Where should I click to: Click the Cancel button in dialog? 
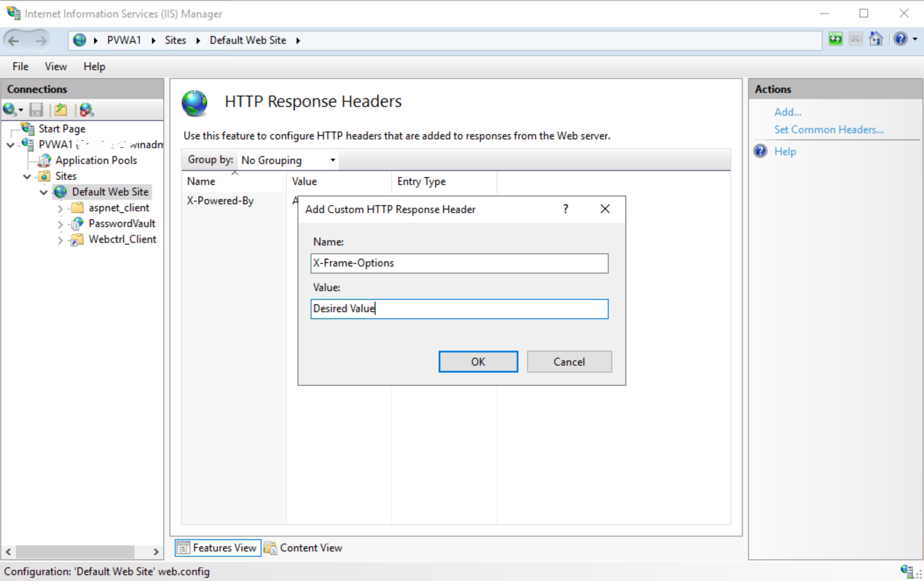569,362
